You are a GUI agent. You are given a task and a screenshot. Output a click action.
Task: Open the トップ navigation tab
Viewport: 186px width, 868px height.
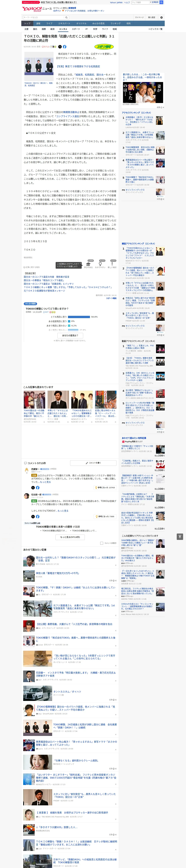point(27,23)
